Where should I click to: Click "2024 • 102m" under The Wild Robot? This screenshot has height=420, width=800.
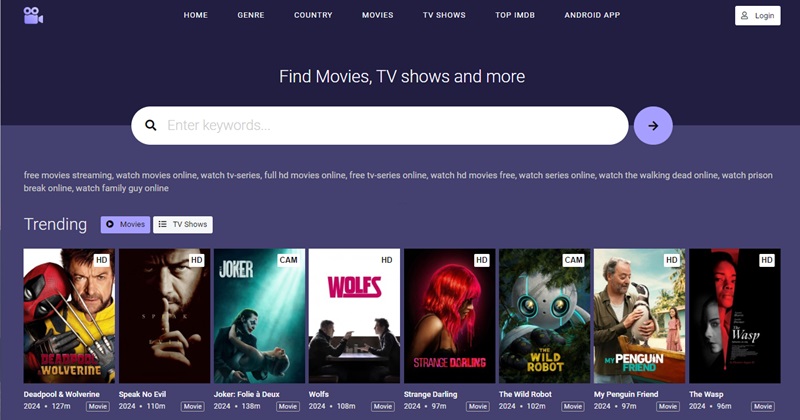click(522, 407)
